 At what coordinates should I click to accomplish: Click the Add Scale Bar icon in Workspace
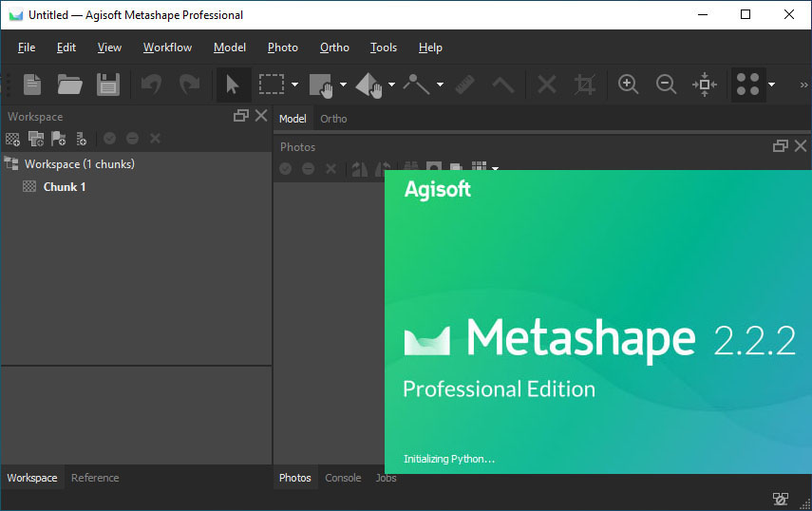82,139
